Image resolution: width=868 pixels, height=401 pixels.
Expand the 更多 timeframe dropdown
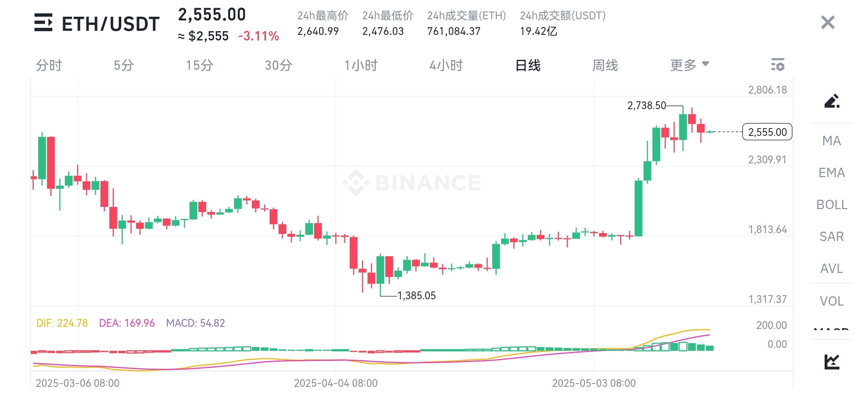684,65
